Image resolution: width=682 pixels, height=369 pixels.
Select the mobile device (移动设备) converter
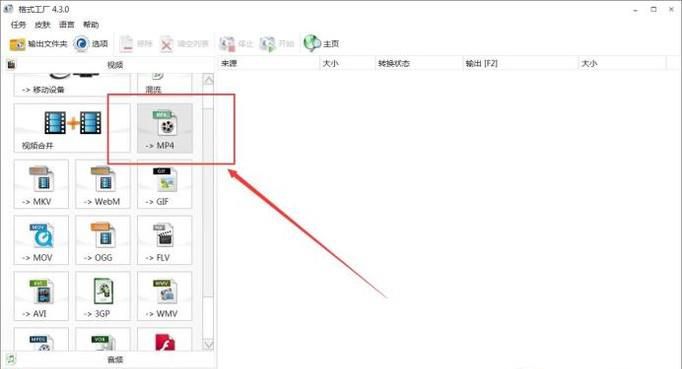[72, 84]
